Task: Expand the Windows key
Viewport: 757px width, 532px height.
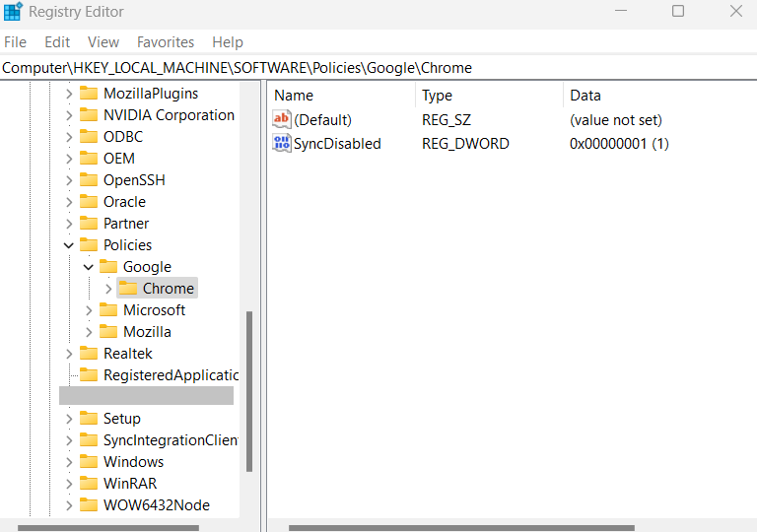Action: [x=69, y=462]
